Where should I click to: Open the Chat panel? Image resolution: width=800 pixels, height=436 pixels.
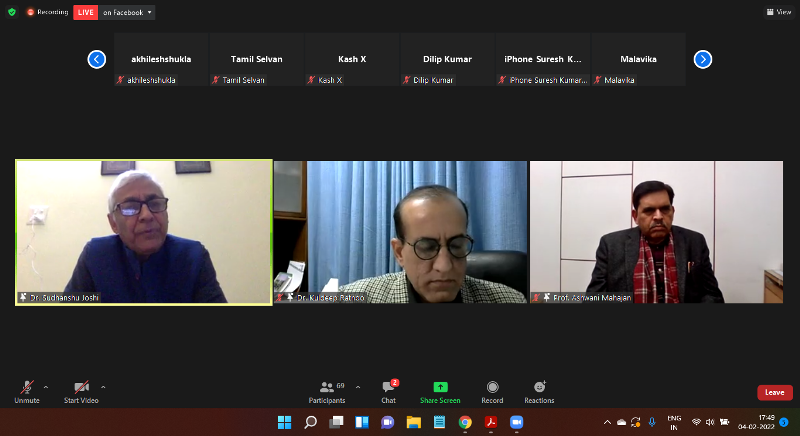pos(388,391)
